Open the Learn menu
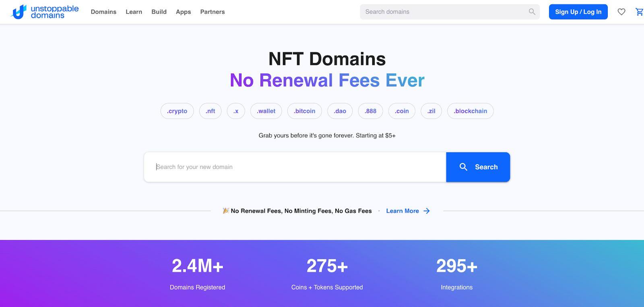The width and height of the screenshot is (644, 307). point(134,12)
